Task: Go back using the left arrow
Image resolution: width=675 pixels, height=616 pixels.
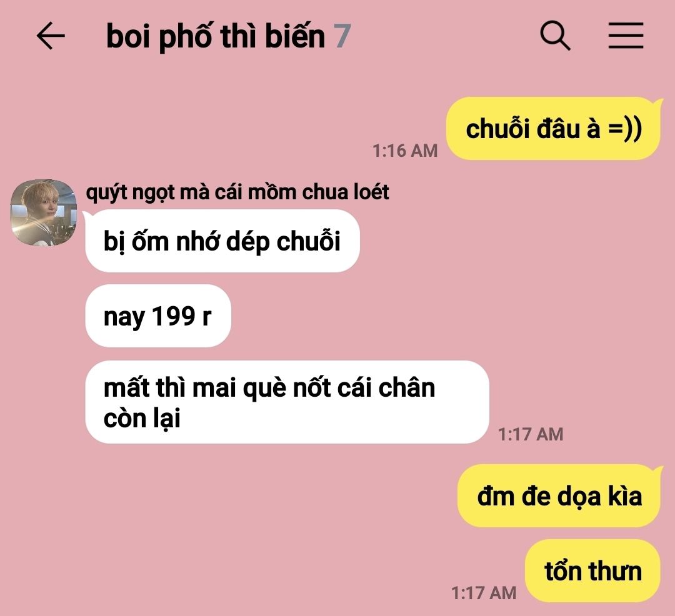Action: click(51, 36)
